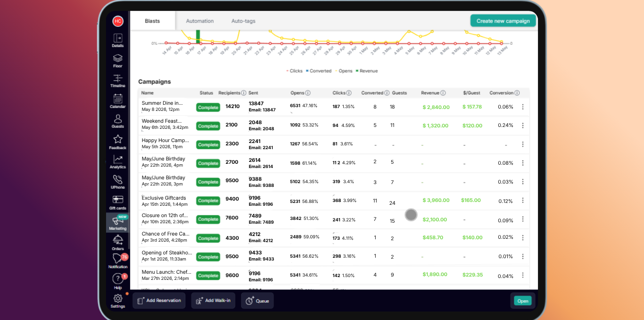This screenshot has height=320, width=644.
Task: Click the Conversion info icon
Action: (517, 93)
